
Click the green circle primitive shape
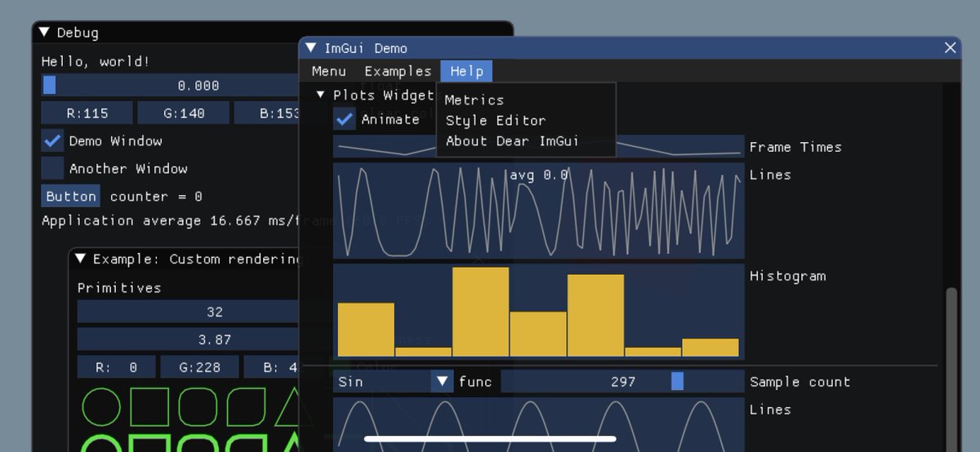(101, 407)
